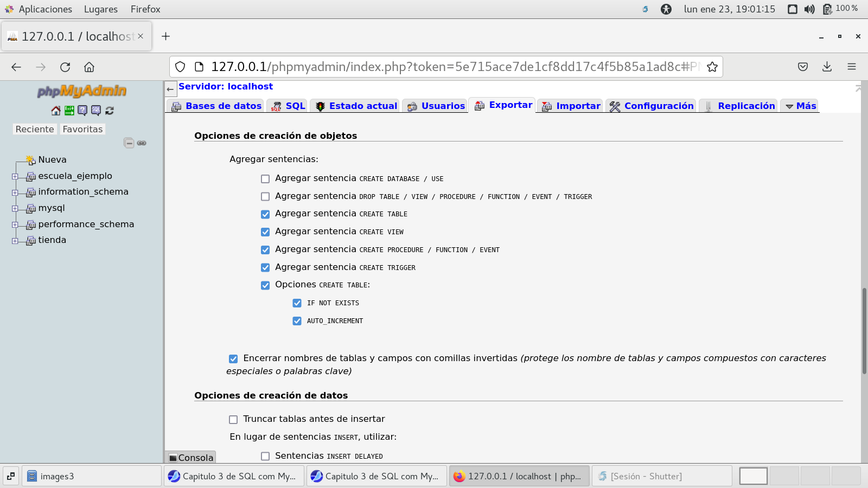Image resolution: width=868 pixels, height=488 pixels.
Task: Uncheck the IF NOT EXISTS option
Action: point(297,303)
